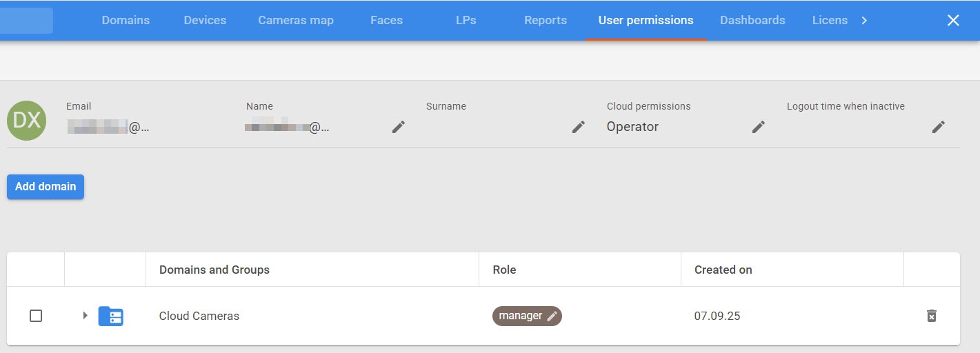This screenshot has width=980, height=353.
Task: Edit the manager role pencil
Action: 552,316
